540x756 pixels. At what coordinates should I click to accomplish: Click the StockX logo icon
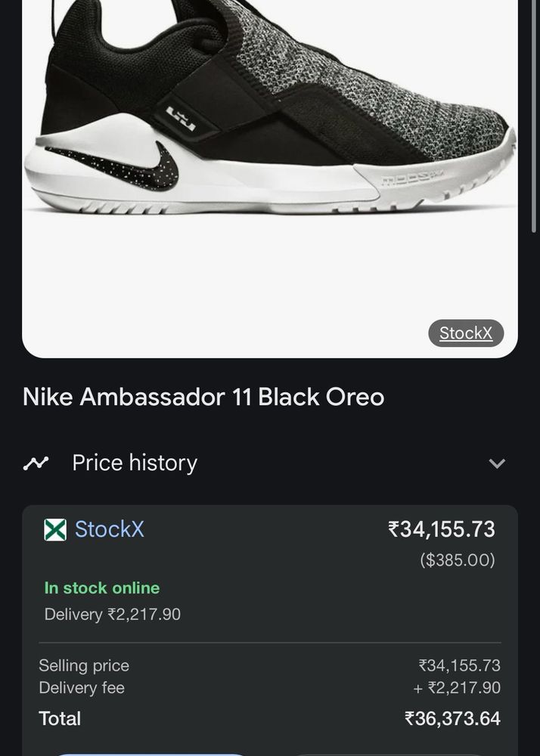(55, 530)
